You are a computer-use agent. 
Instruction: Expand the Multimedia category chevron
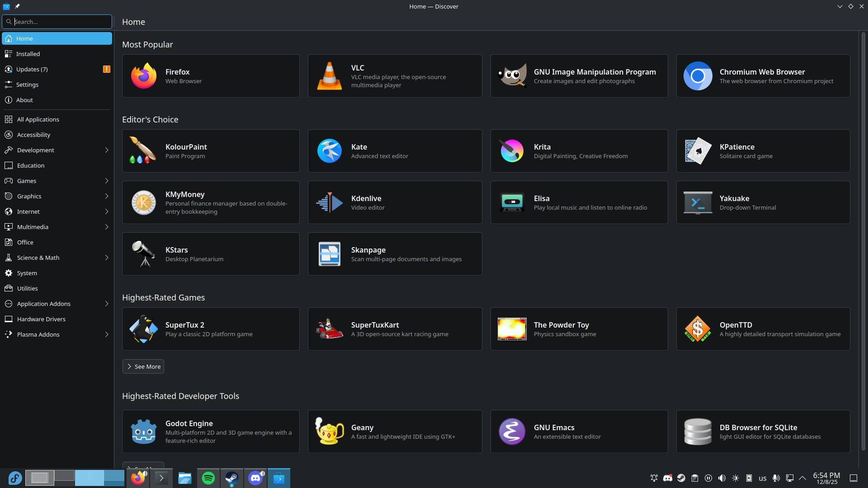(x=107, y=227)
